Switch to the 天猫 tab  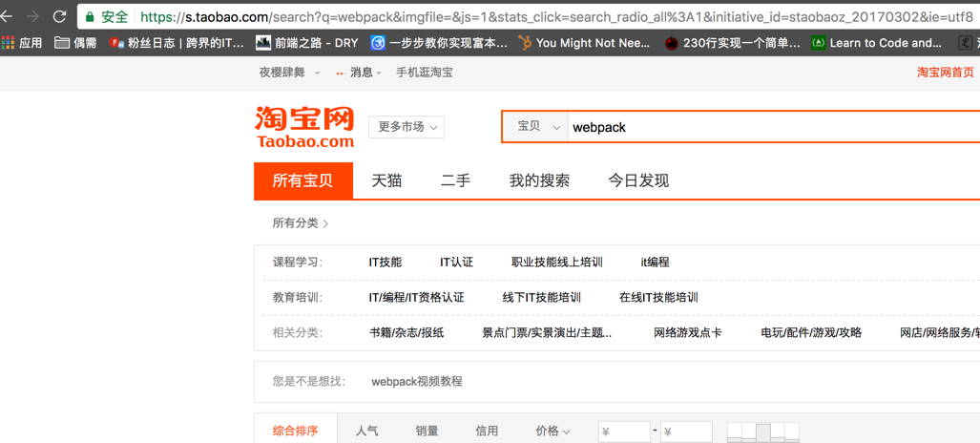point(386,181)
